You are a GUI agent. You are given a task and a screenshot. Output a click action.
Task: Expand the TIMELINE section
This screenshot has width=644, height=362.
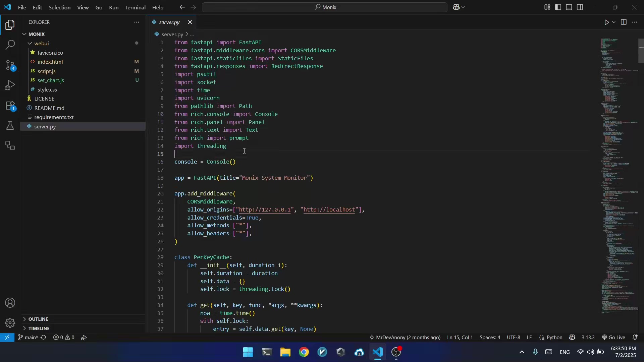coord(39,328)
